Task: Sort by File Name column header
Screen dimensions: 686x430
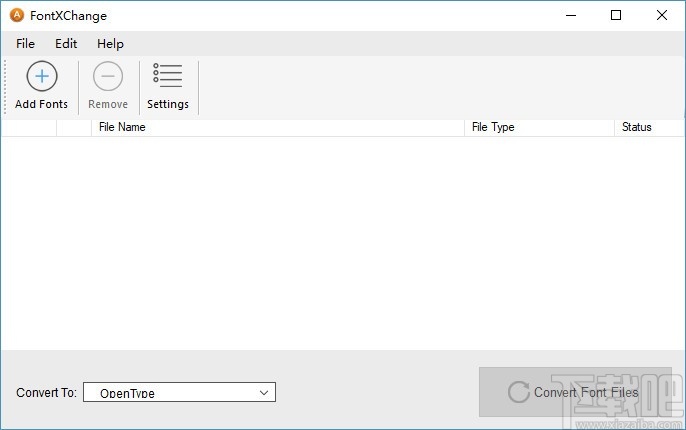Action: pyautogui.click(x=278, y=127)
